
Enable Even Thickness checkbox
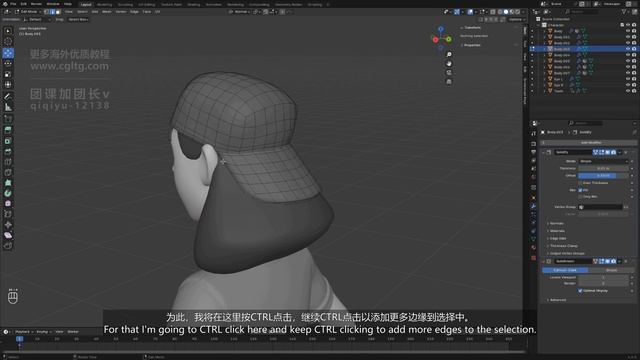580,183
